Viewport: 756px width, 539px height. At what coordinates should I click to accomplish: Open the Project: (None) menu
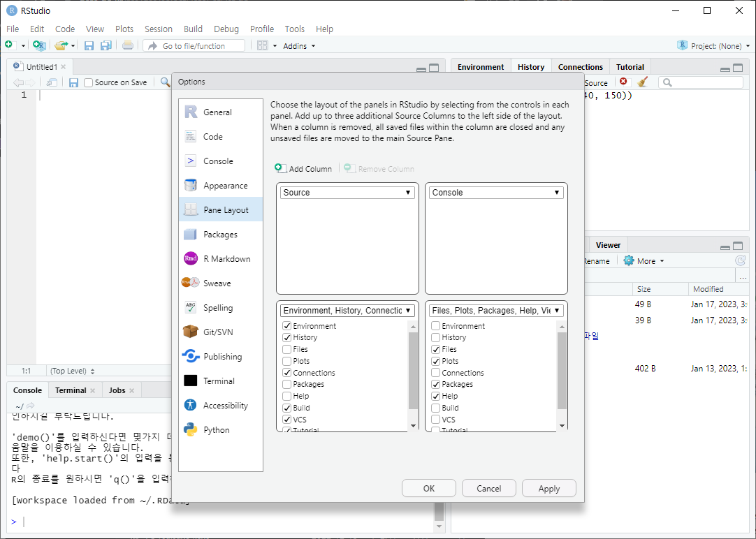click(713, 46)
